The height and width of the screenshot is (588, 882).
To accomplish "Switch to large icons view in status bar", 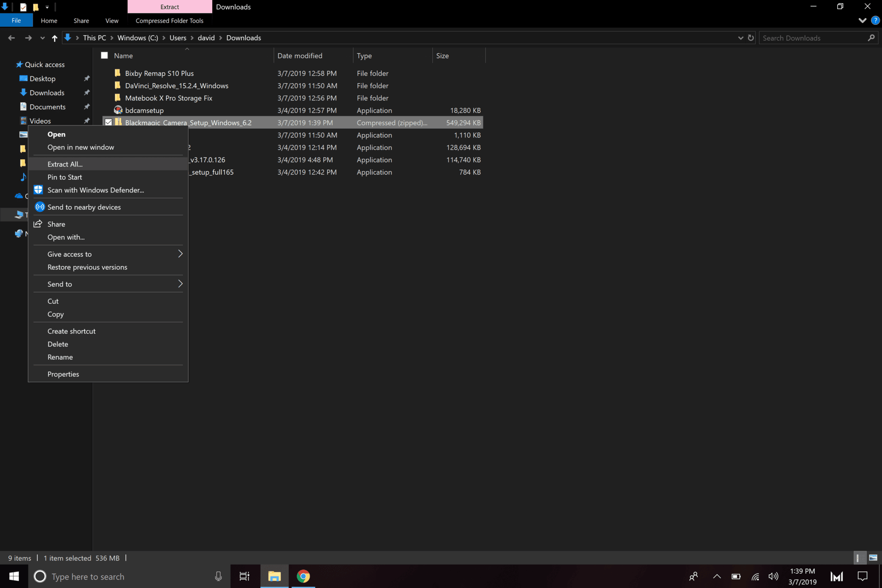I will pyautogui.click(x=873, y=558).
